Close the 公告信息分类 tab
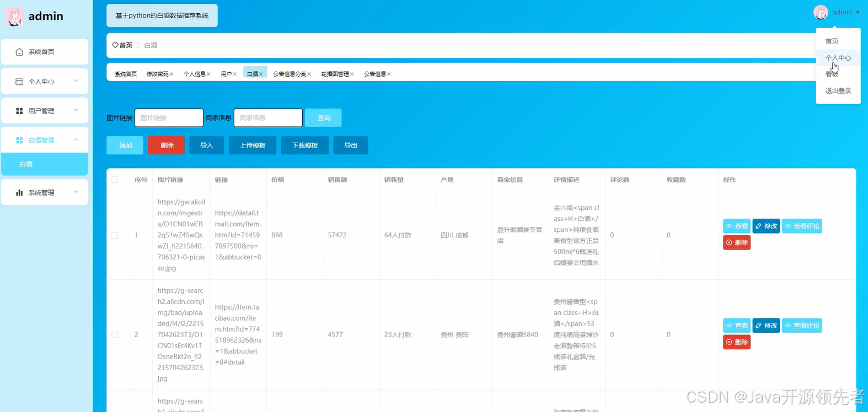 point(309,74)
